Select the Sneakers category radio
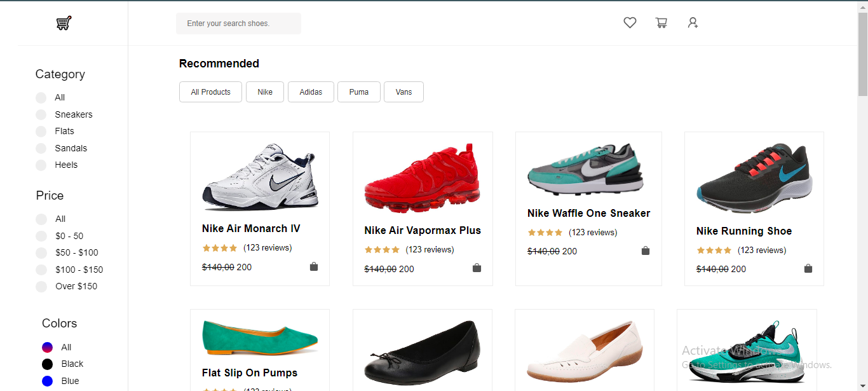 point(41,115)
